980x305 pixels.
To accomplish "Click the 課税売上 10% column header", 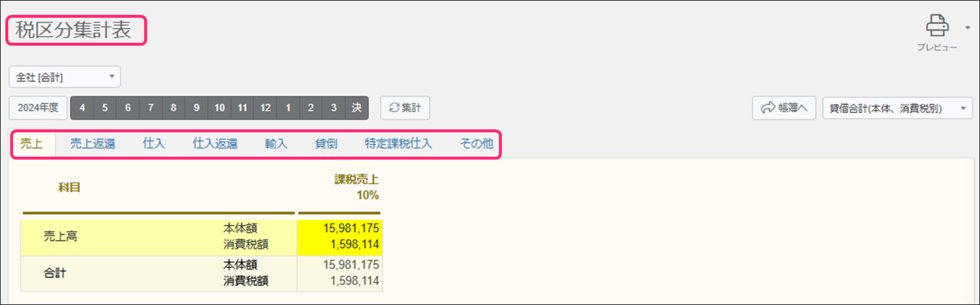I will point(356,188).
